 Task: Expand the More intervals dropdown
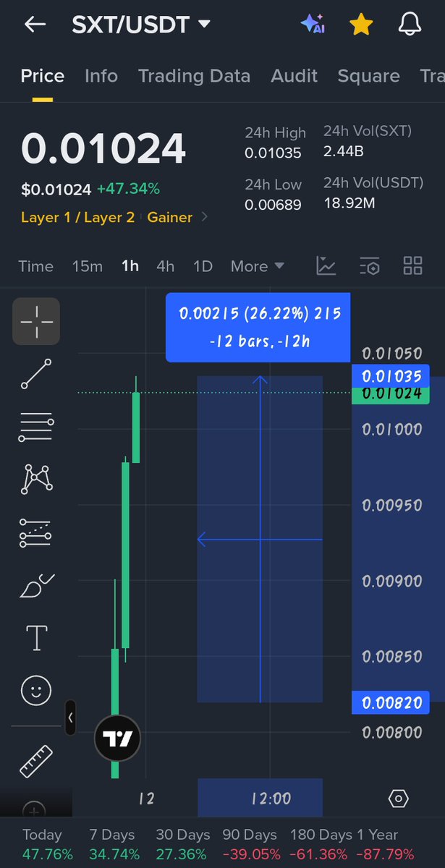pos(258,266)
